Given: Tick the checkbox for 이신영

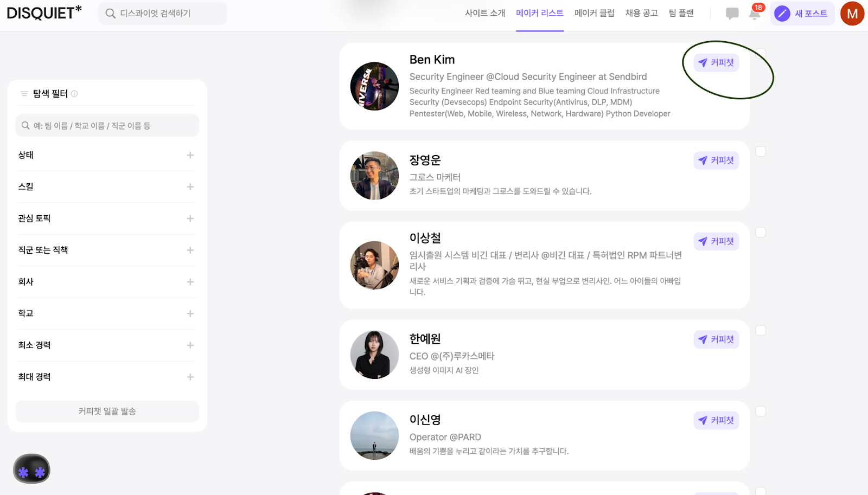Looking at the screenshot, I should (x=761, y=411).
